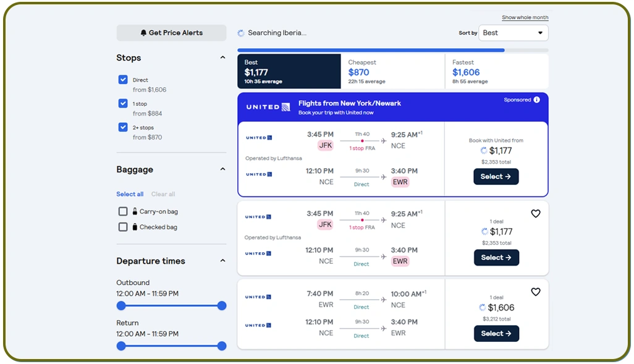634x364 pixels.
Task: Switch to the Cheapest $870 tab
Action: [x=392, y=72]
